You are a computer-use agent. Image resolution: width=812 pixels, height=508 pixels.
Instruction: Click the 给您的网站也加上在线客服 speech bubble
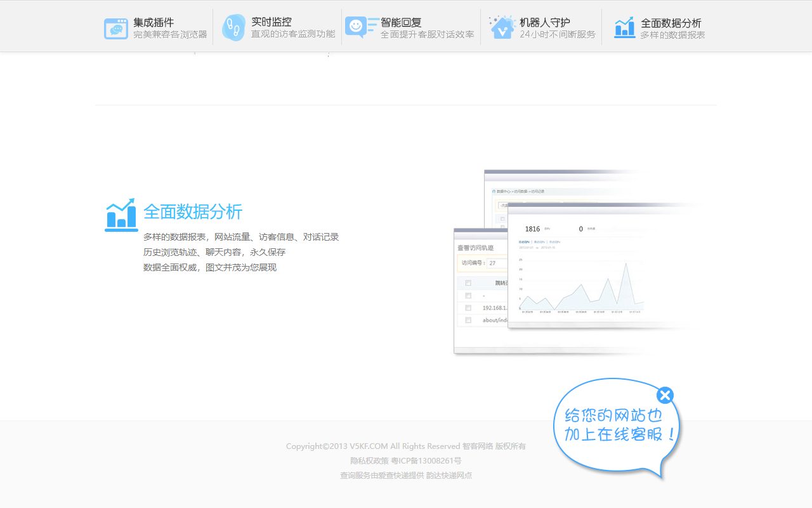[617, 429]
